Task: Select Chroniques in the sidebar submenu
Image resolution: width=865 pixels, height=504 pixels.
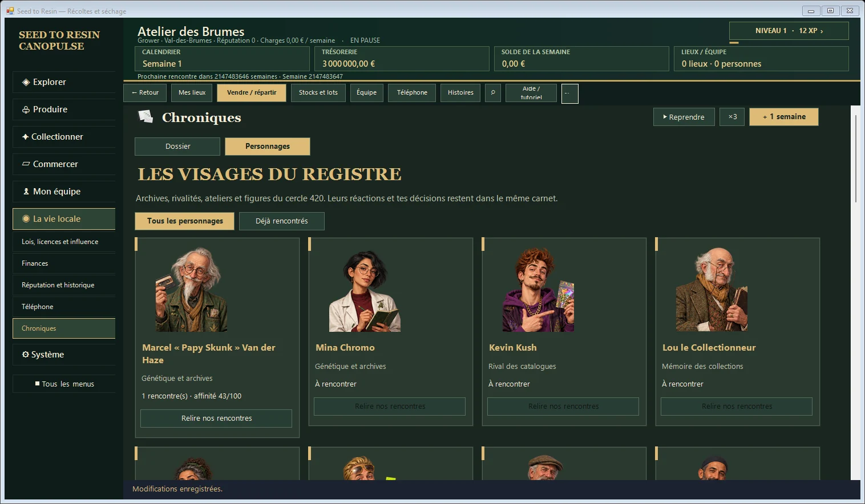Action: (x=64, y=328)
